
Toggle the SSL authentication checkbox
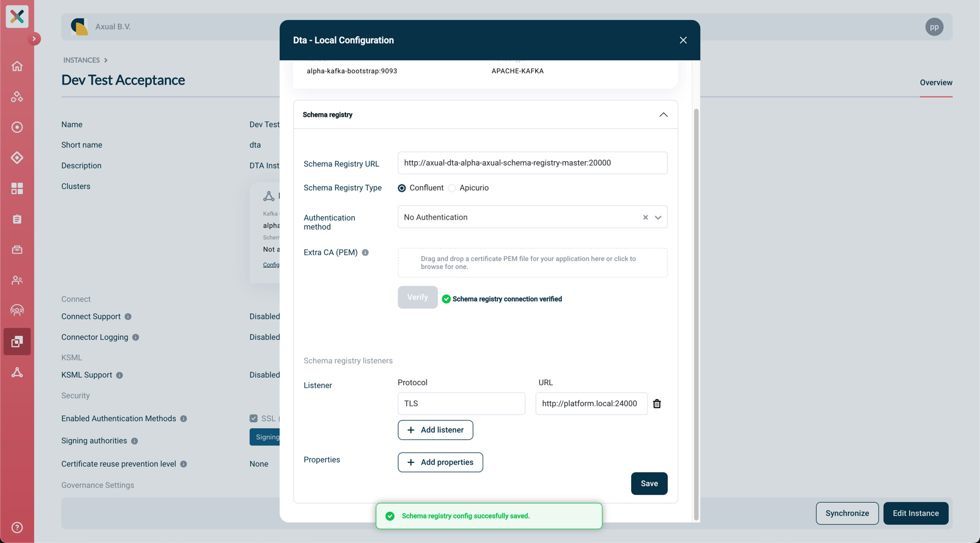click(x=254, y=419)
